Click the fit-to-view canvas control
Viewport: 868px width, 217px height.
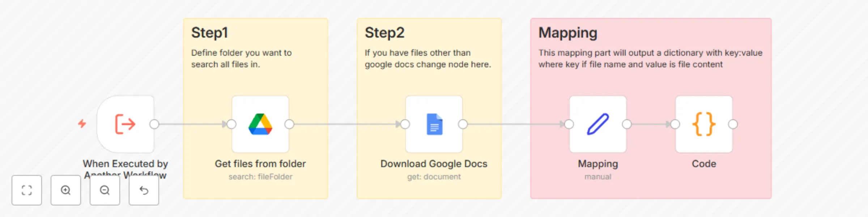(x=26, y=191)
